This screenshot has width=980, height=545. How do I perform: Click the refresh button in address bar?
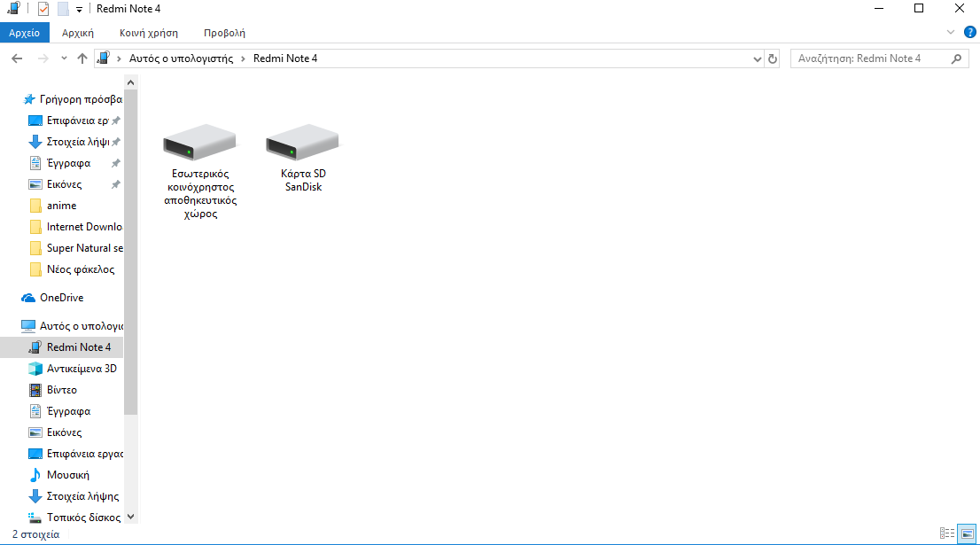(x=773, y=58)
